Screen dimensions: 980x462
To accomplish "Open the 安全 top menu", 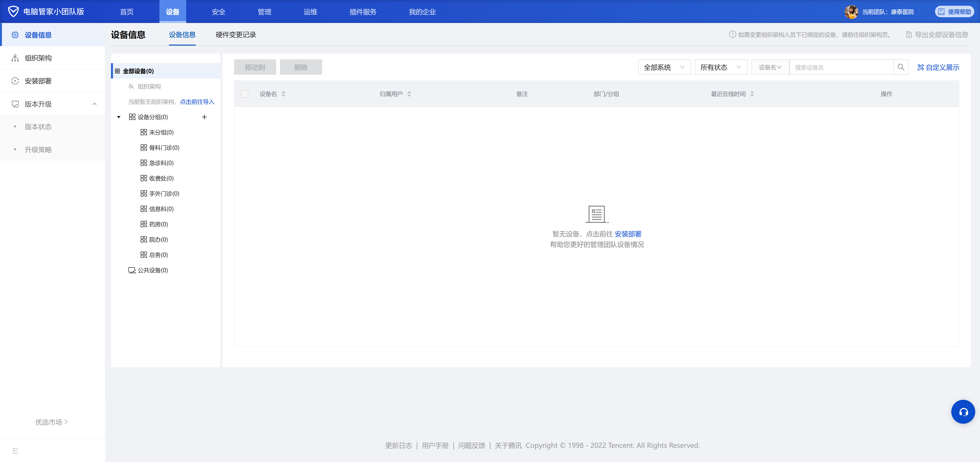I will click(218, 12).
